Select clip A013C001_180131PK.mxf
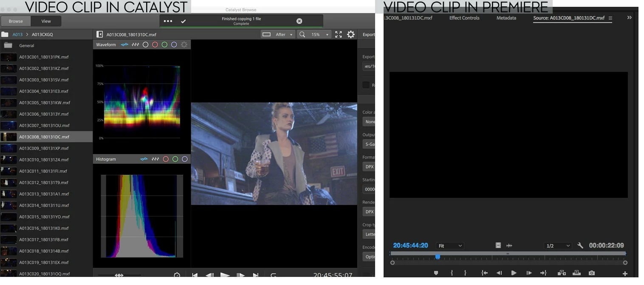 tap(46, 57)
